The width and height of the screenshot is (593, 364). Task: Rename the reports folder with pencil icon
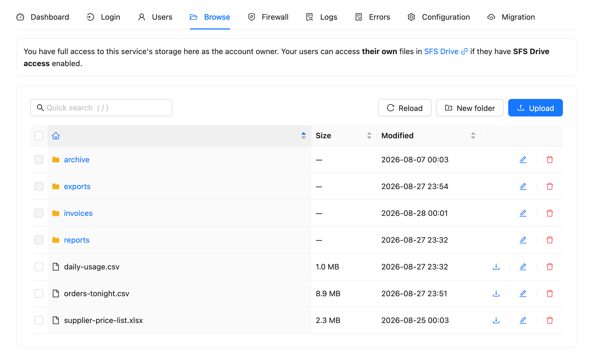pyautogui.click(x=523, y=240)
